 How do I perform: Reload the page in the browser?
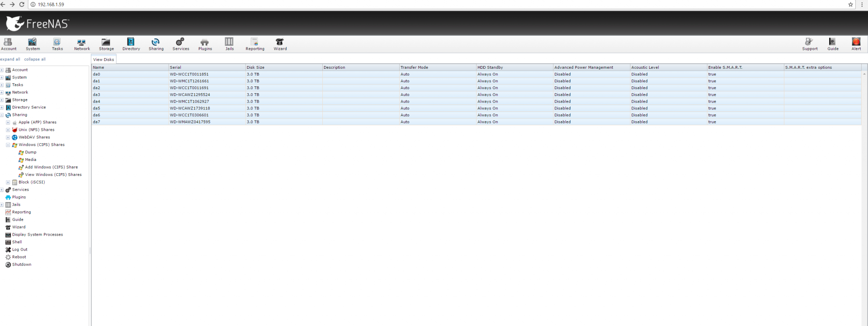pyautogui.click(x=22, y=5)
